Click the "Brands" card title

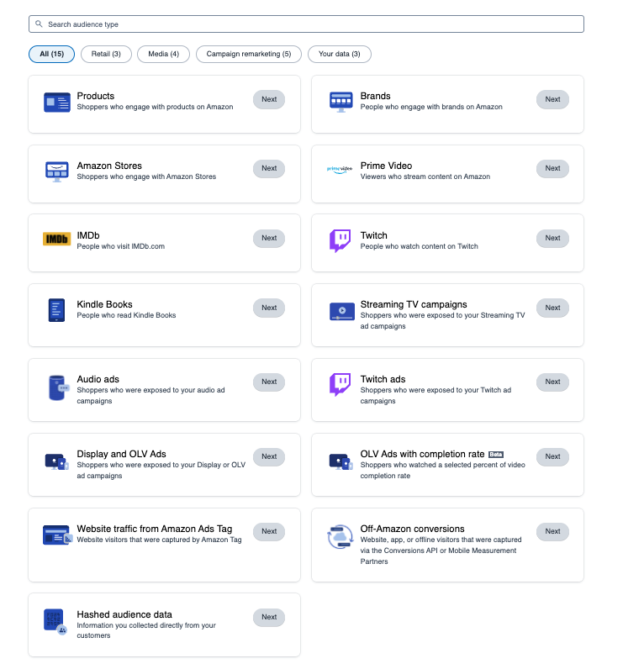pyautogui.click(x=375, y=96)
